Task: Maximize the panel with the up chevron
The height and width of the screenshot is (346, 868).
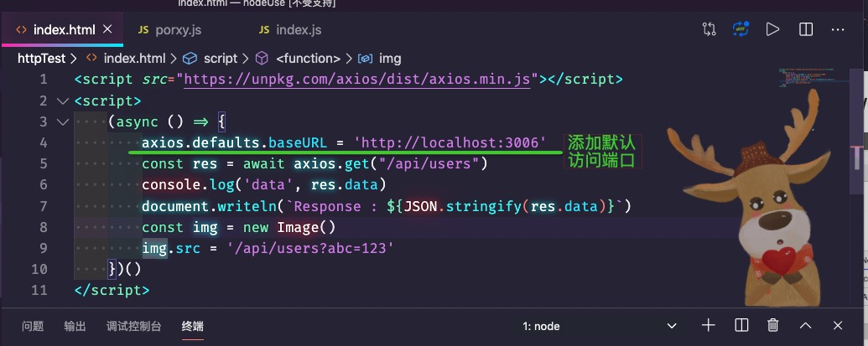Action: pos(805,326)
